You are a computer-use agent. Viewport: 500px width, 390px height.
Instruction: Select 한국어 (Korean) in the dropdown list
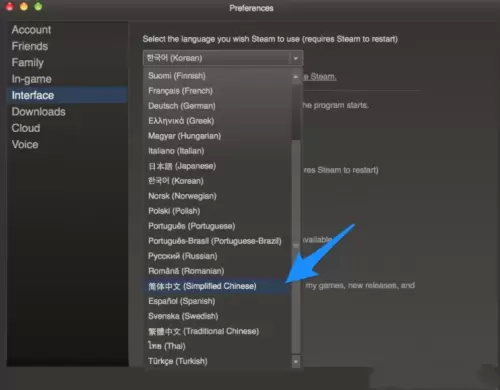(x=218, y=181)
